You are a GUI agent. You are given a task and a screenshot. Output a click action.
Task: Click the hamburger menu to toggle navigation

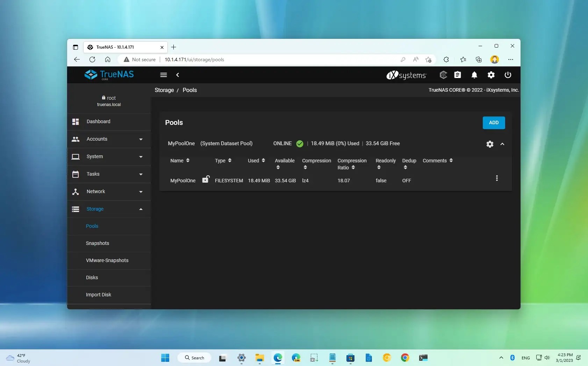tap(164, 75)
